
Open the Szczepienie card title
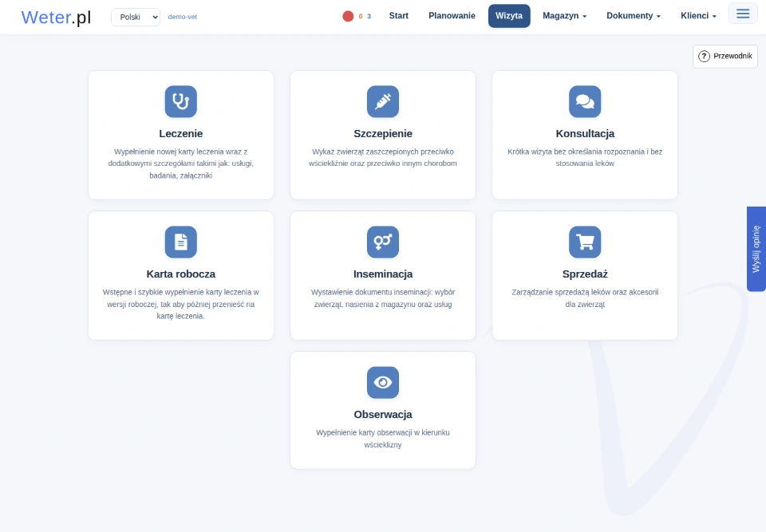tap(383, 133)
